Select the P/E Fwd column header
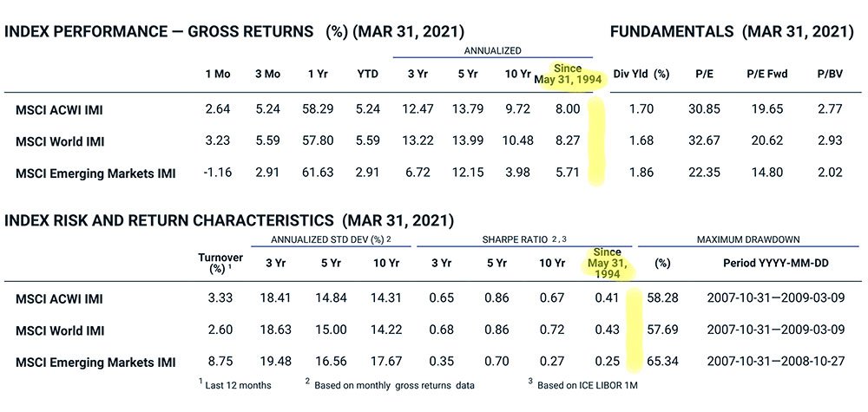 point(766,74)
